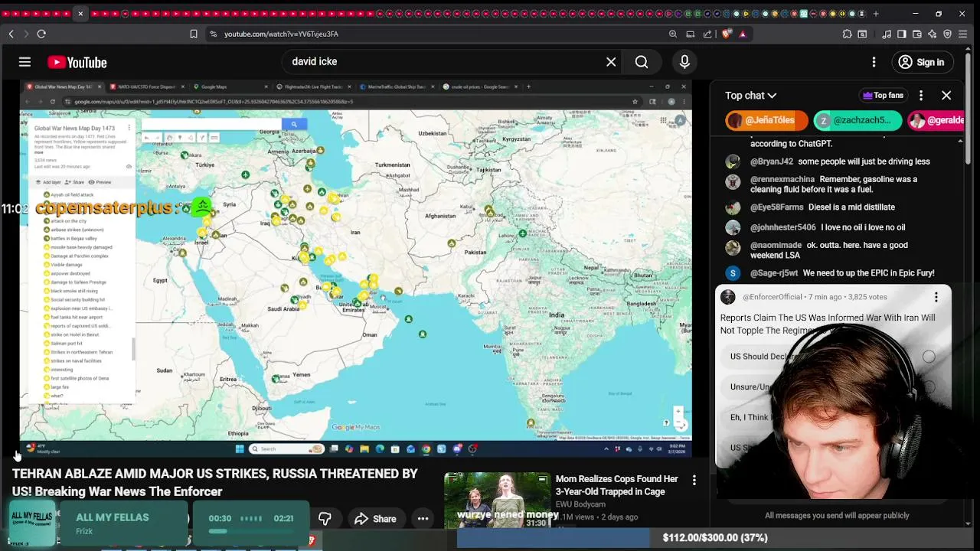Open the music playlist icon in toolbar
980x551 pixels.
[887, 34]
